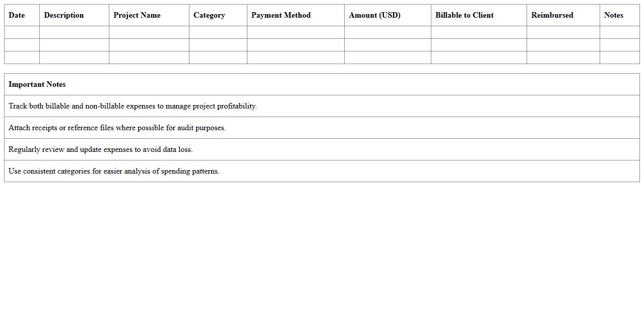
Task: Select the Reimbursed column header
Action: 552,15
